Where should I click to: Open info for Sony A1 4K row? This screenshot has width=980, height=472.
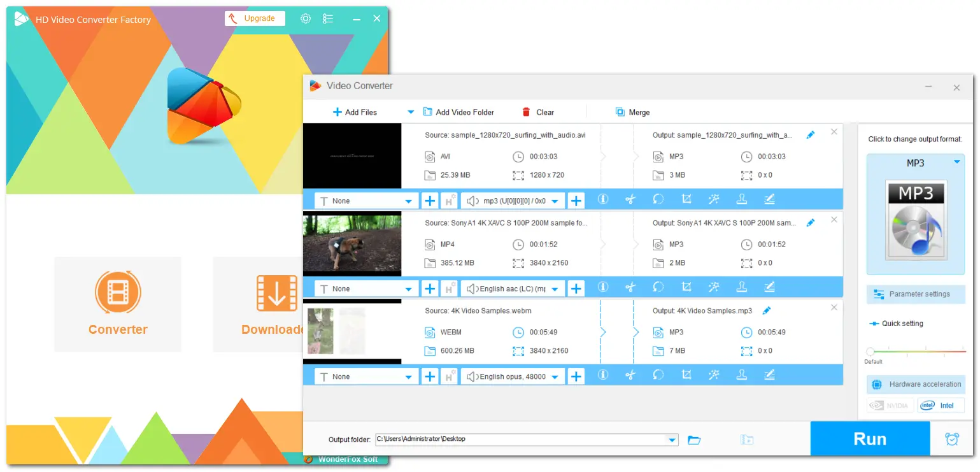tap(602, 288)
